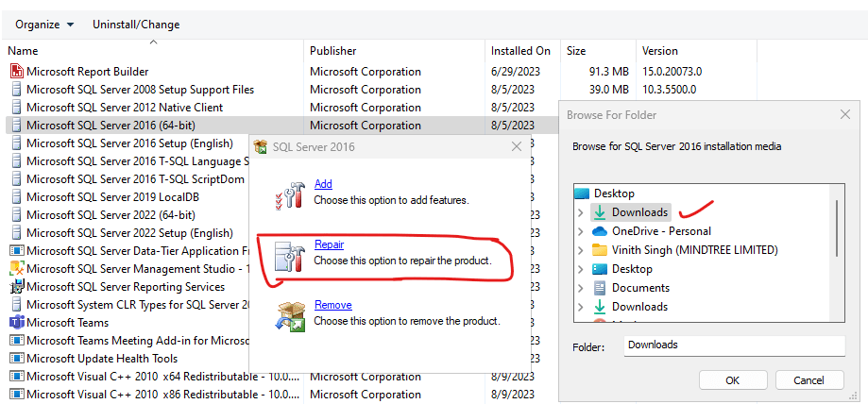Screen dimensions: 868x404
Task: Click version 10.3.5500.0 cell
Action: (669, 89)
